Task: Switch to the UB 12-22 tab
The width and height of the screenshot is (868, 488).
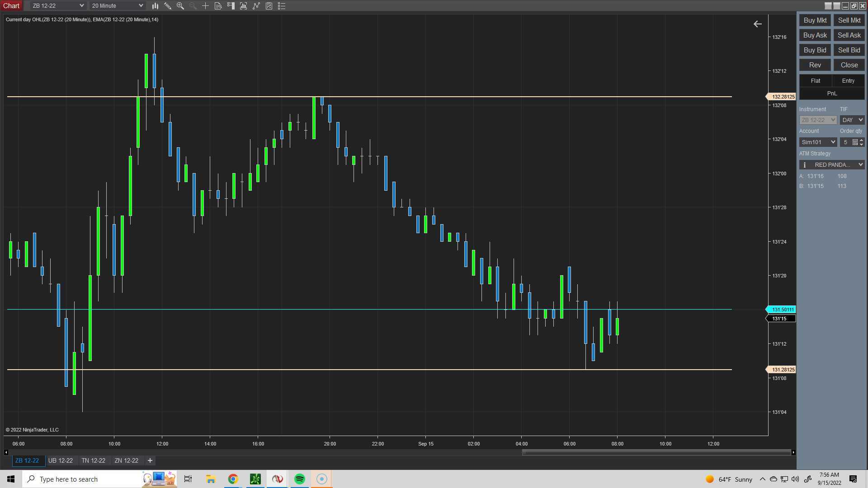Action: [61, 460]
